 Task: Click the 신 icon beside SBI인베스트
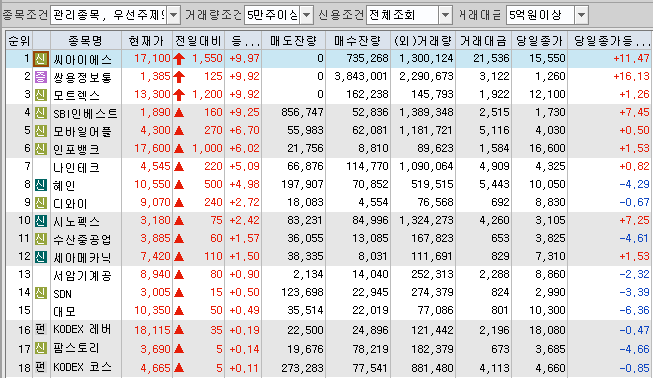(x=41, y=112)
